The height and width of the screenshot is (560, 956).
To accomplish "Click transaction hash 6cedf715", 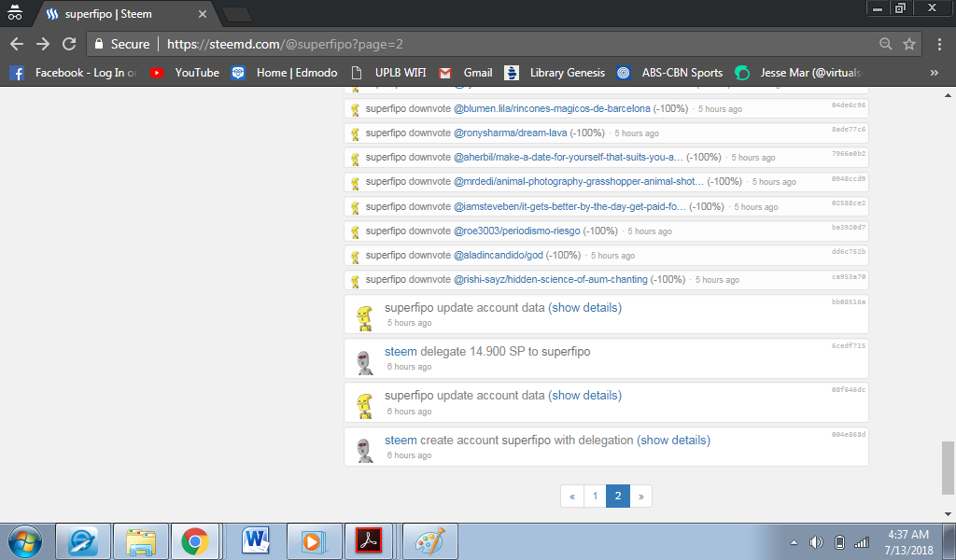I will [848, 345].
